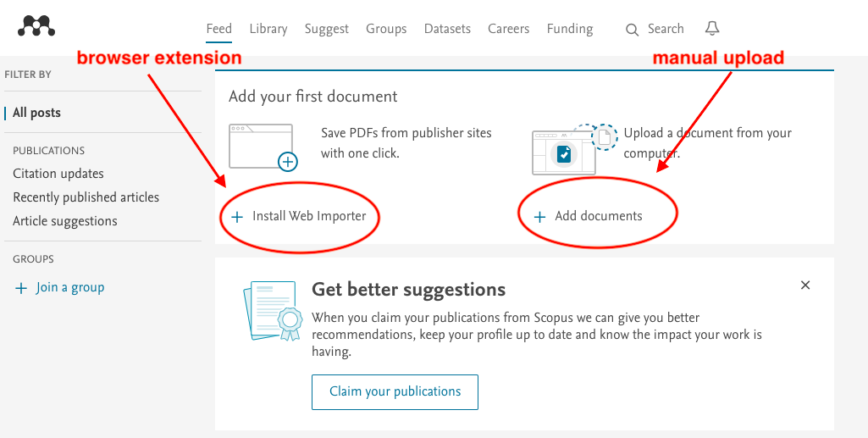This screenshot has height=438, width=868.
Task: Click the Search magnifier icon
Action: tap(632, 30)
